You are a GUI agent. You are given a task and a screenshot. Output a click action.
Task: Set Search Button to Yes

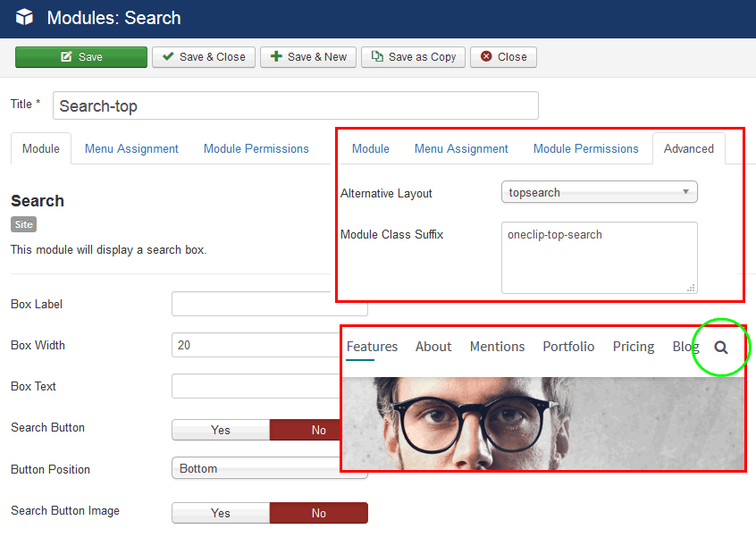pyautogui.click(x=221, y=430)
